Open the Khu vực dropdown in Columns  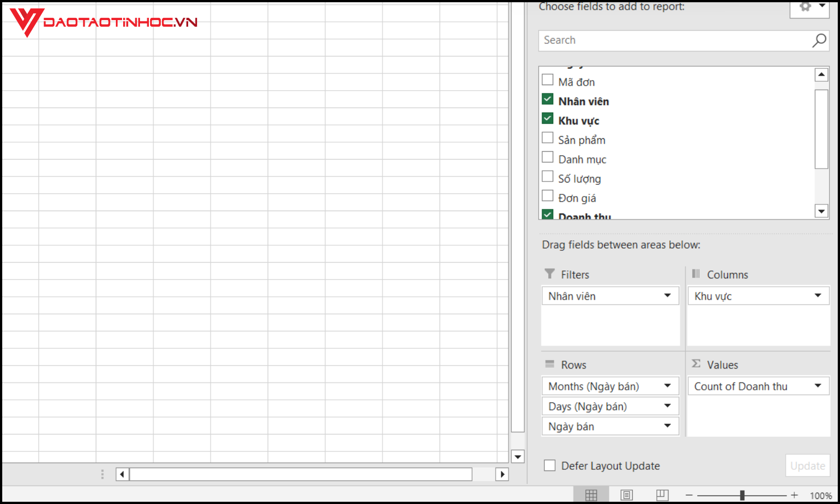pyautogui.click(x=816, y=296)
